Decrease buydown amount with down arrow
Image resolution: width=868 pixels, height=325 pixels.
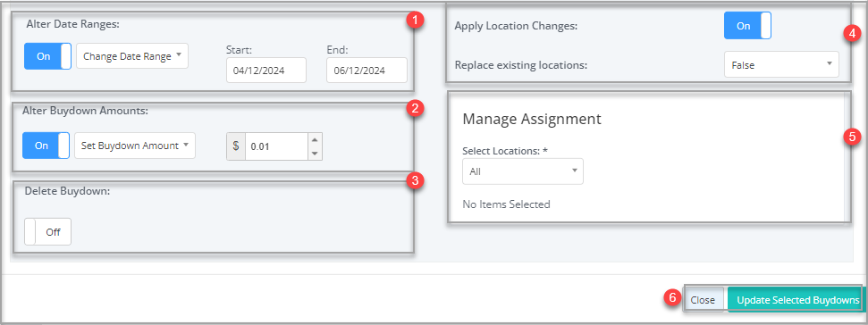click(315, 153)
